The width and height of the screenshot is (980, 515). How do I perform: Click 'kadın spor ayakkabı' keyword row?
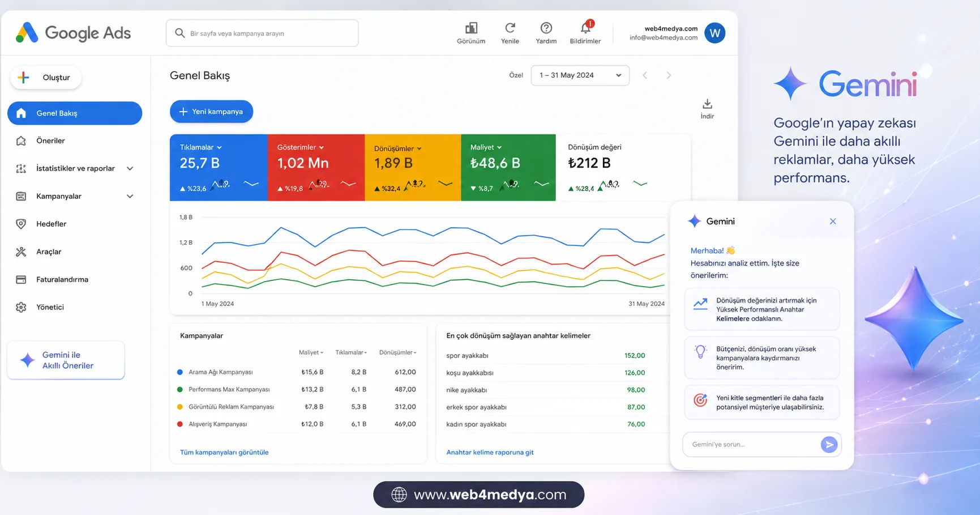pos(546,424)
